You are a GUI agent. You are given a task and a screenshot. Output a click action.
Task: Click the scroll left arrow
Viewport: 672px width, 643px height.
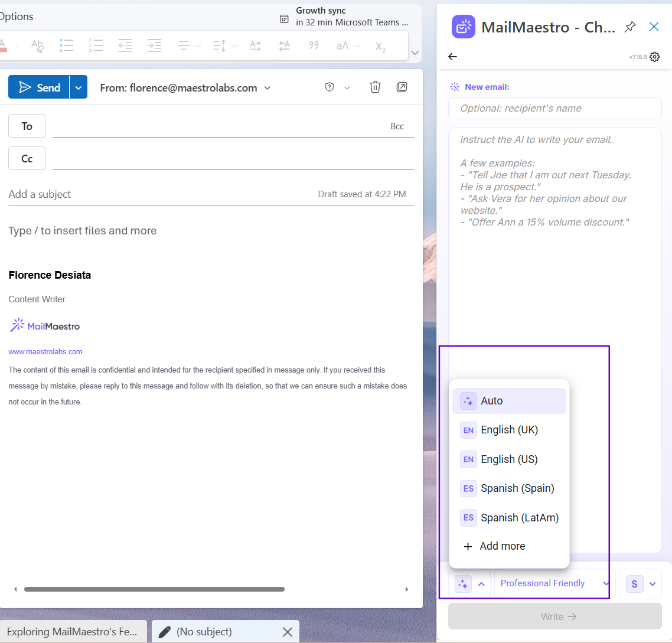click(x=15, y=589)
